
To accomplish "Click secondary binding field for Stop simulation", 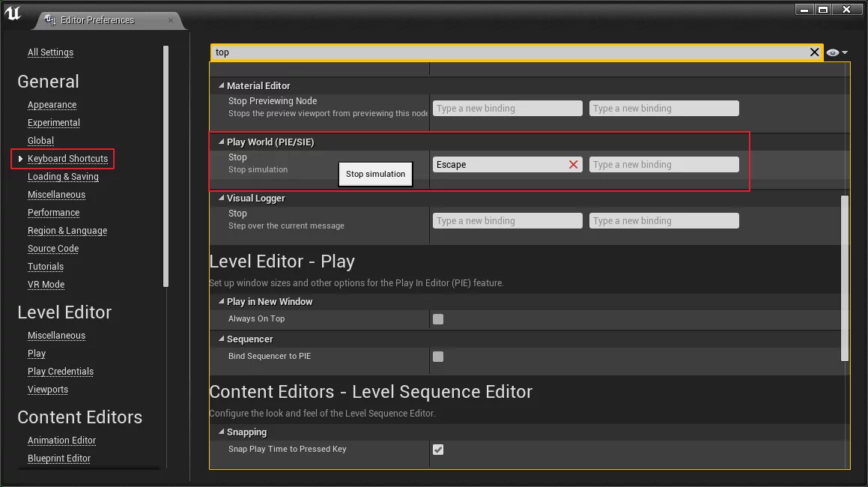I will pyautogui.click(x=664, y=165).
